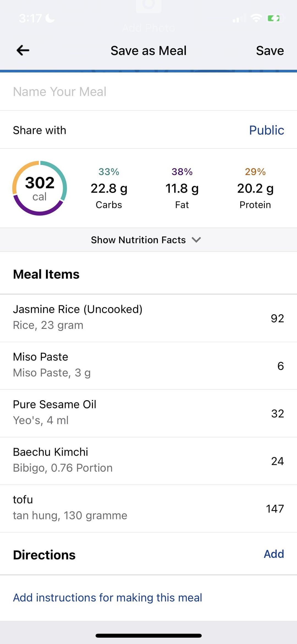Open the Jasmine Rice (Uncooked) item
The height and width of the screenshot is (644, 297).
click(148, 318)
